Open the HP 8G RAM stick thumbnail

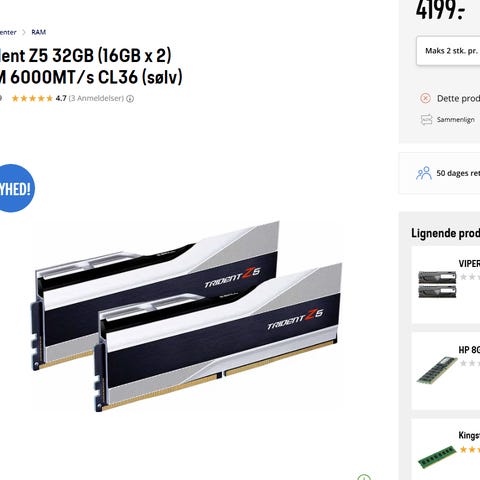437,369
